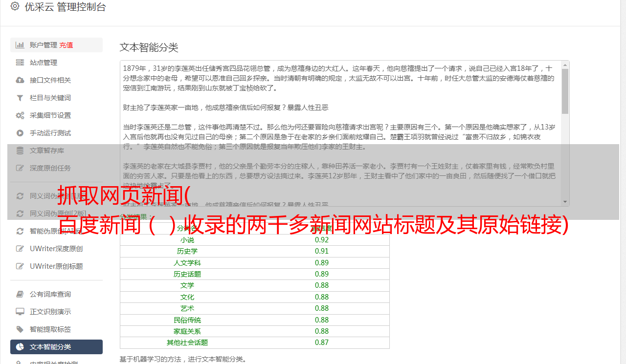Click the text area scrollbar down arrow
Screen dimensions: 626x364
tap(565, 202)
